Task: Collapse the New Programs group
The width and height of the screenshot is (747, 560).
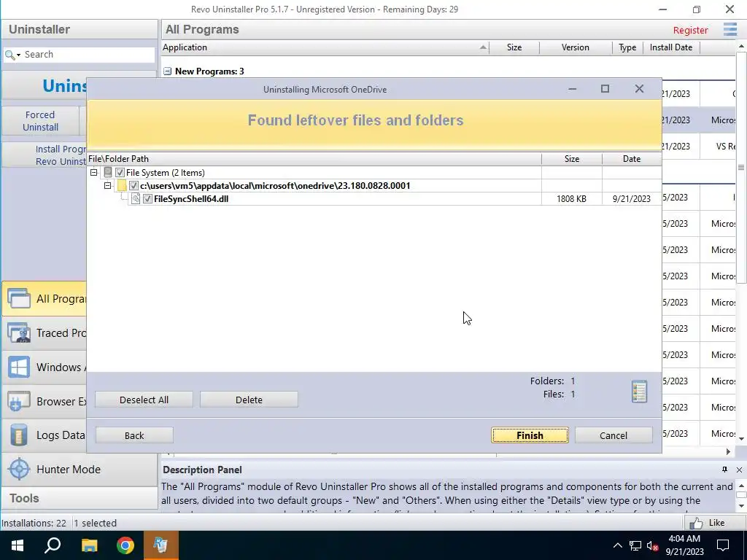Action: click(167, 71)
